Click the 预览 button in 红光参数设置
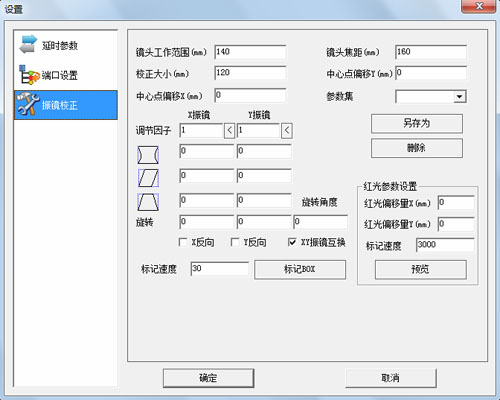The width and height of the screenshot is (500, 400). (x=420, y=269)
